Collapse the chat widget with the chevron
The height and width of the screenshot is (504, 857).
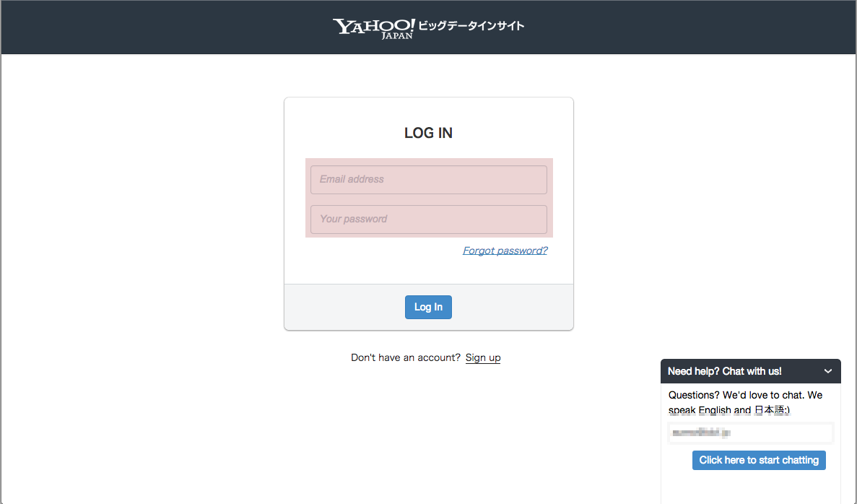828,371
